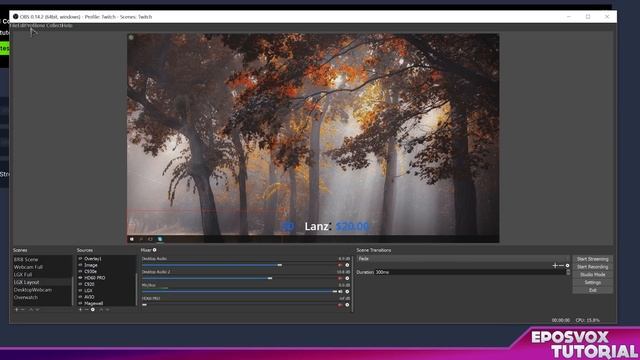Select the Magewell source name
This screenshot has height=360, width=640.
click(x=93, y=303)
